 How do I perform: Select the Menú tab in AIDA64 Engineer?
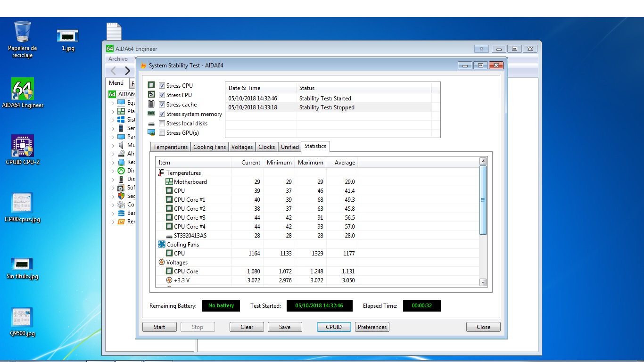coord(116,83)
